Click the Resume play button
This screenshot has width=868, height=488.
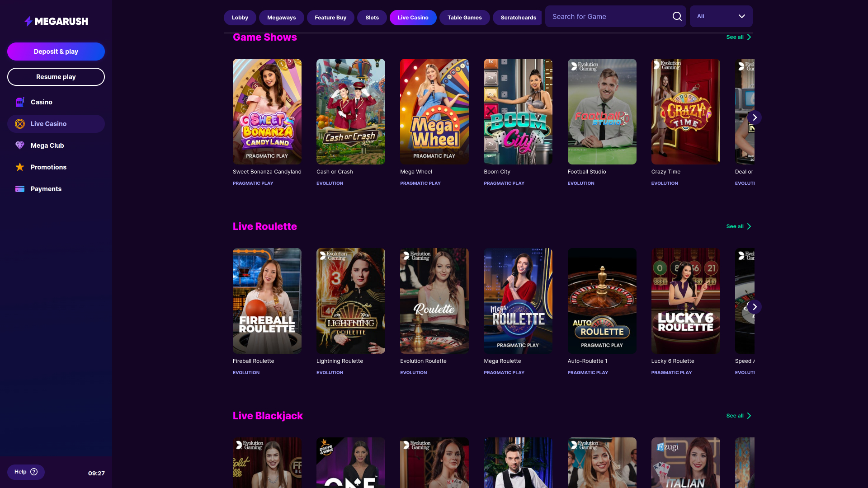(56, 76)
